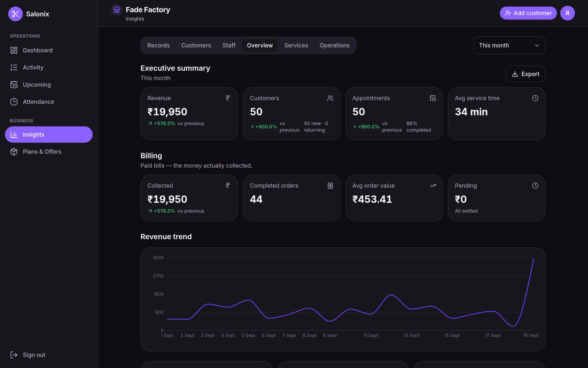Click the Sign out arrow icon
Screen dimensions: 588x368
coord(14,355)
